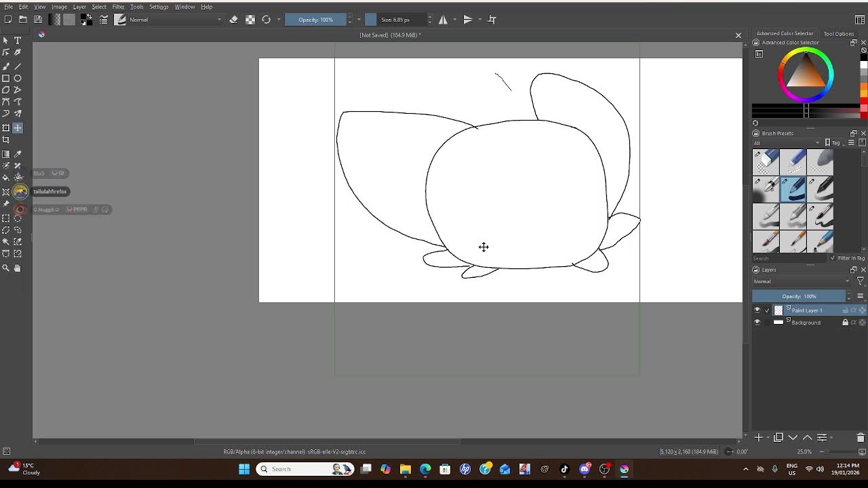Toggle the lock on Background layer

click(845, 323)
